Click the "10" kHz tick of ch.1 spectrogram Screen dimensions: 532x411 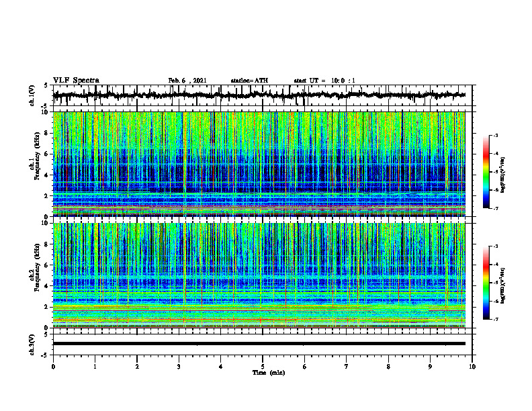click(46, 112)
